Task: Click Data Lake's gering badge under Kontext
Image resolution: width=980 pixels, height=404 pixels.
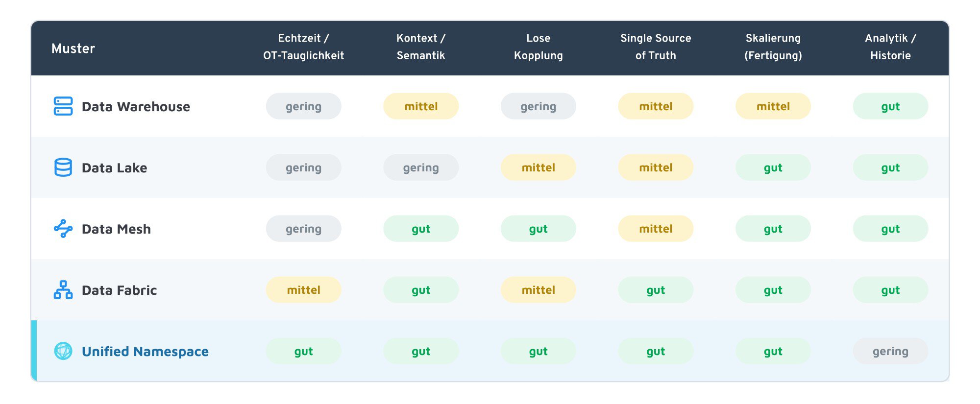Action: pos(421,167)
